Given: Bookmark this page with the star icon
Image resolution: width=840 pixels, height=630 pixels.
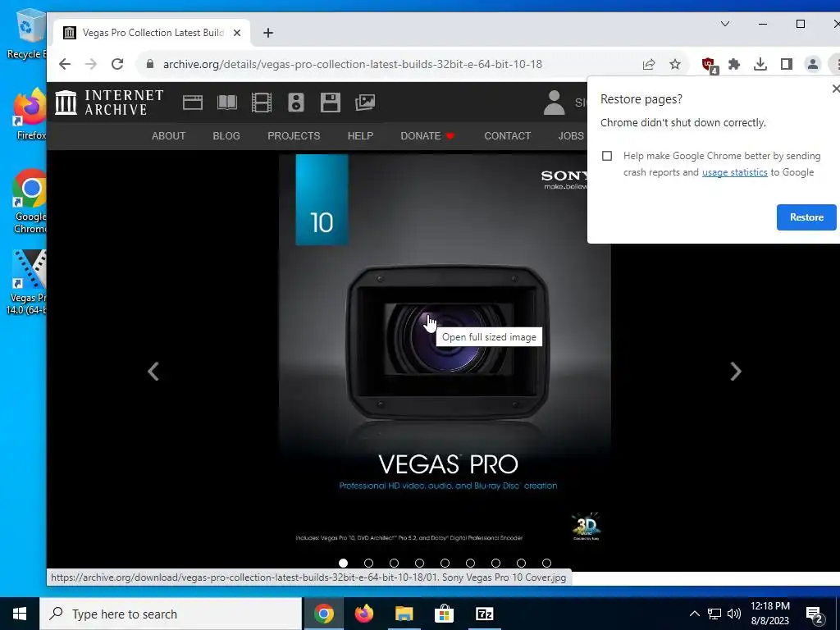Looking at the screenshot, I should pyautogui.click(x=675, y=64).
